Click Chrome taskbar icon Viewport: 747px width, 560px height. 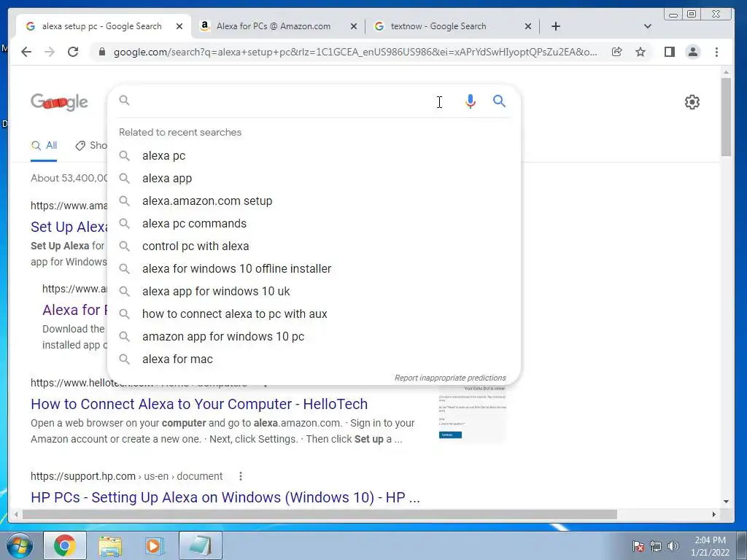[x=65, y=545]
